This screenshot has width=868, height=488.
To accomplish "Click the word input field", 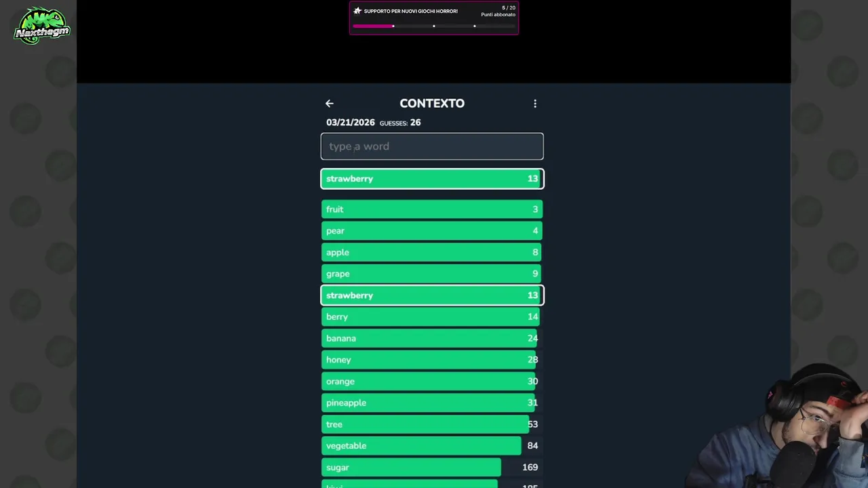I will (x=432, y=146).
